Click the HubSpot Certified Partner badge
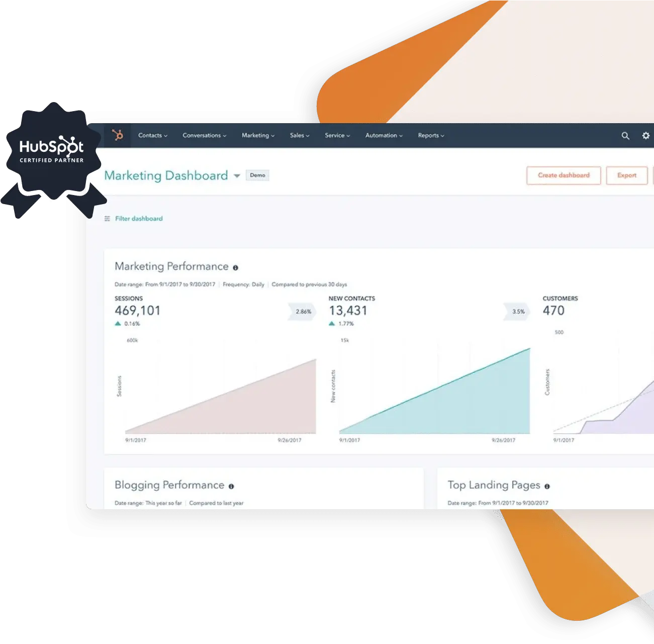The width and height of the screenshot is (654, 644). click(52, 152)
